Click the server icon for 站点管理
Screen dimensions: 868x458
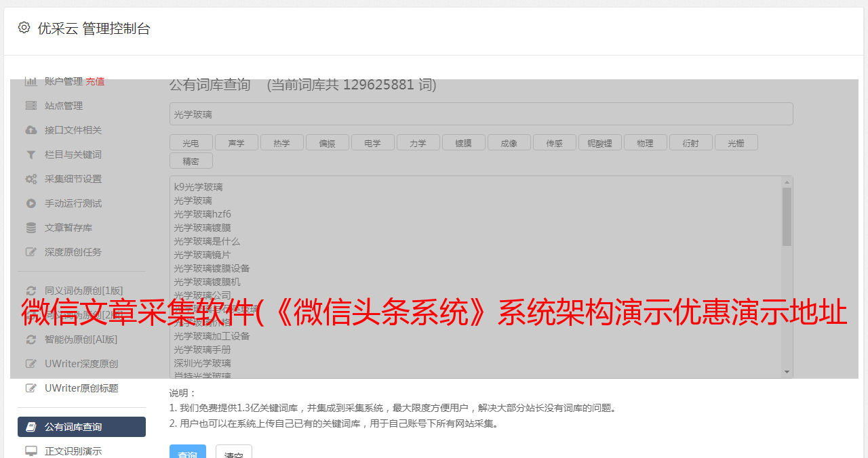tap(31, 106)
